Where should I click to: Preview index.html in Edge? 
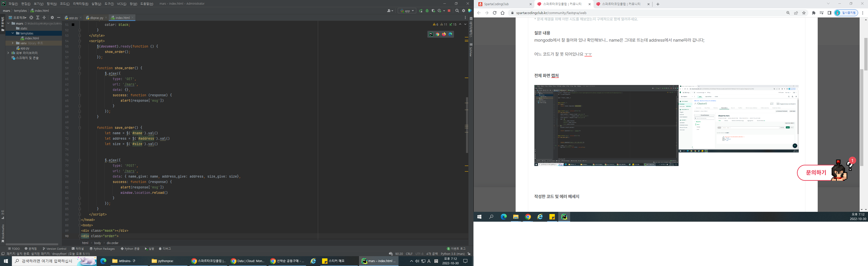[x=450, y=34]
